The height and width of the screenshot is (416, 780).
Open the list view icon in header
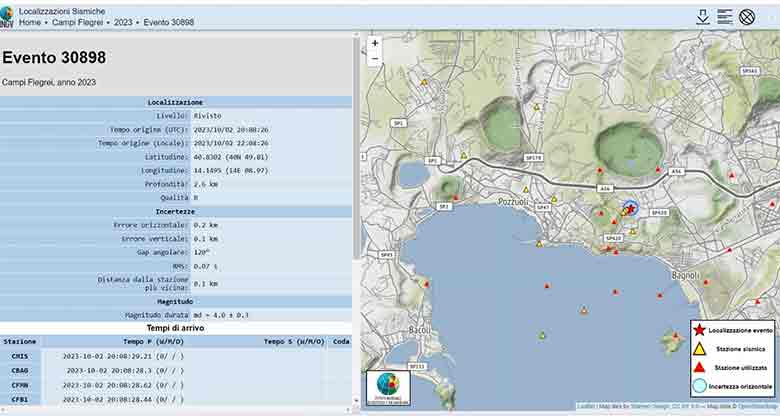725,16
